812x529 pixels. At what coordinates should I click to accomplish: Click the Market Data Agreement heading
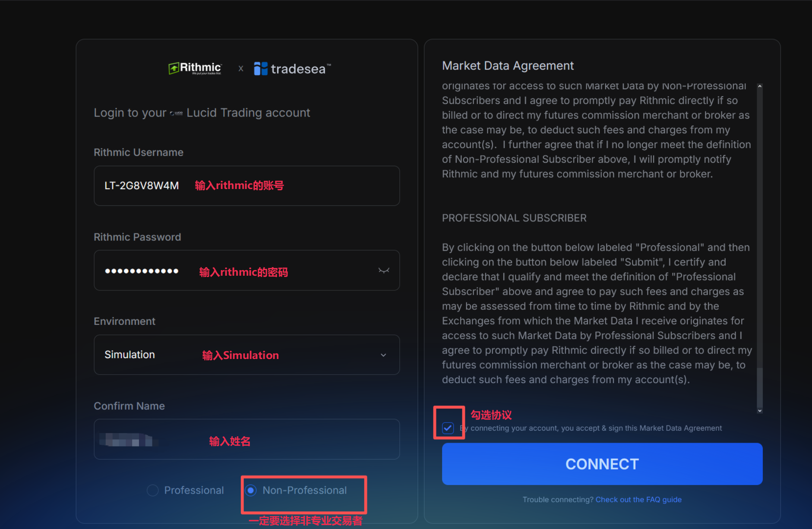[508, 66]
